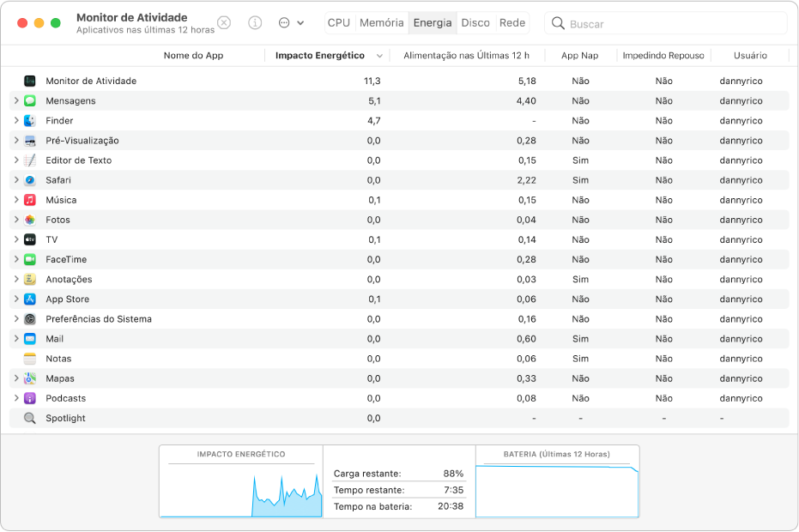Image resolution: width=799 pixels, height=532 pixels.
Task: Click the Bateria last 12 hours graph
Action: coord(557,481)
